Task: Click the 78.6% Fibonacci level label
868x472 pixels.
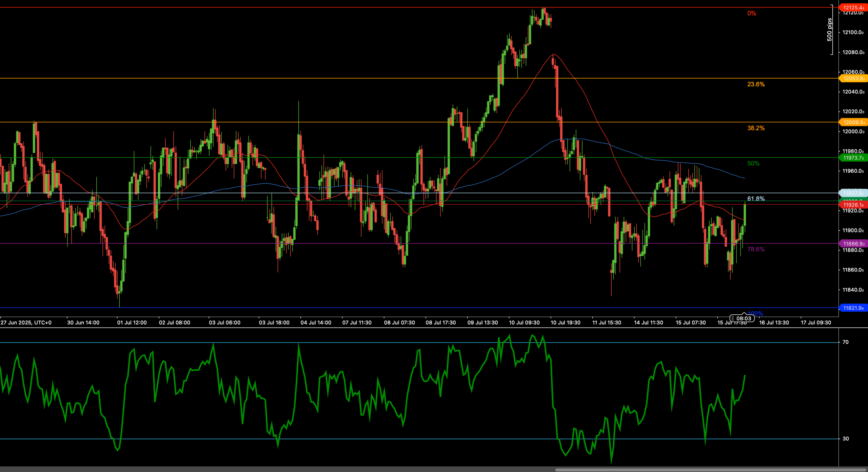Action: (x=756, y=249)
